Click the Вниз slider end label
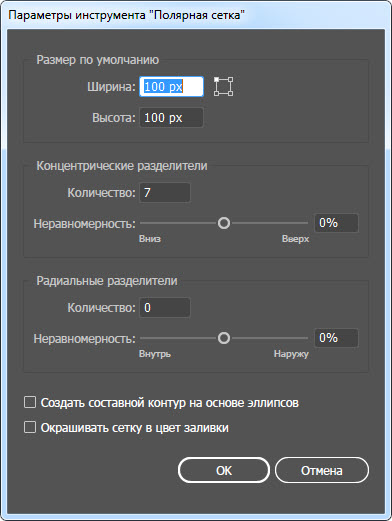The height and width of the screenshot is (521, 392). tap(150, 239)
